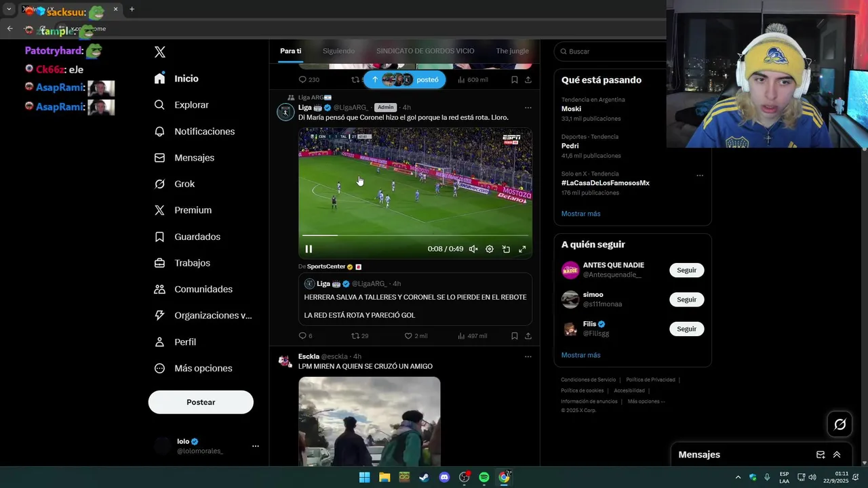Follow simoo account
Viewport: 868px width, 488px height.
(x=686, y=300)
